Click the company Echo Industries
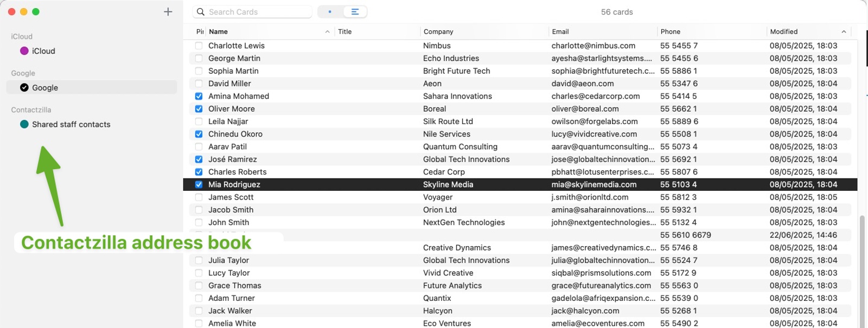This screenshot has height=328, width=868. pyautogui.click(x=451, y=59)
